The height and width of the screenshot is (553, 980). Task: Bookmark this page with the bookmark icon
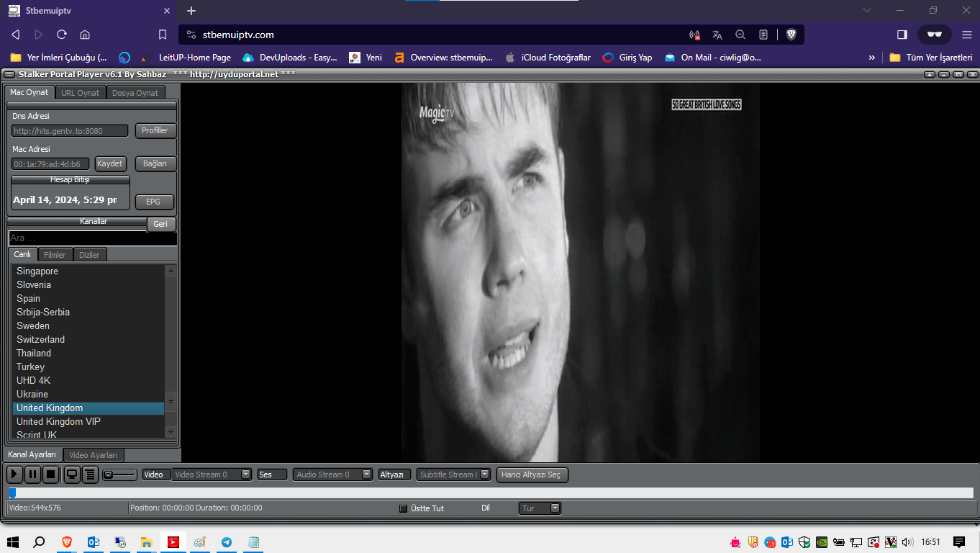[163, 35]
